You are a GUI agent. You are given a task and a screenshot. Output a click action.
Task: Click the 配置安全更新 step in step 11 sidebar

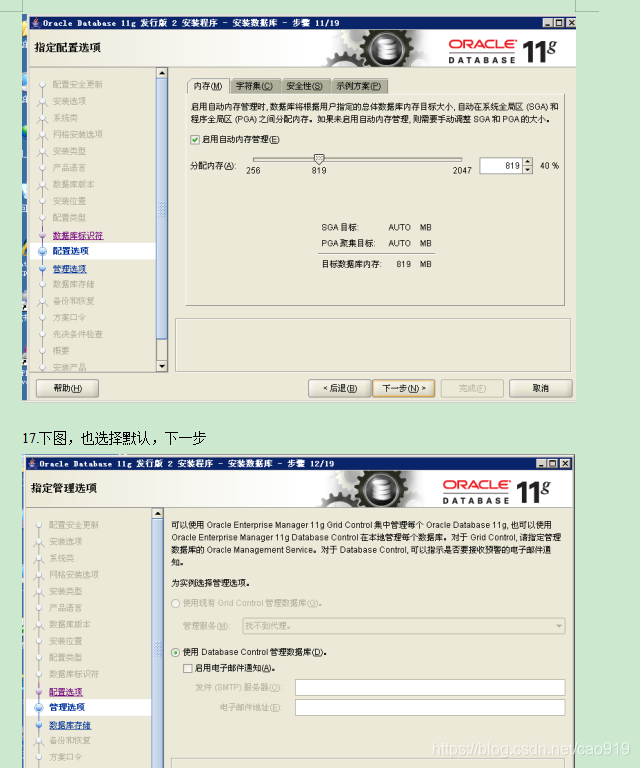point(77,84)
